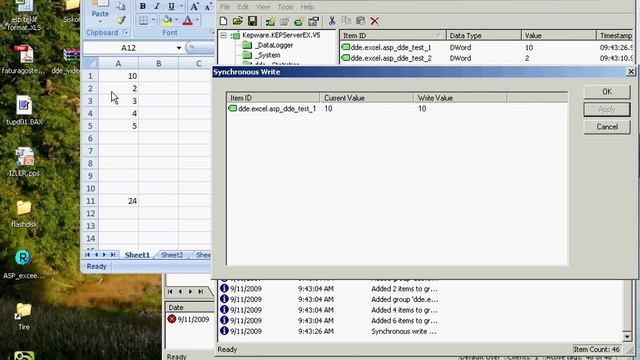
Task: Toggle Underline formatting in Excel
Action: (x=171, y=6)
